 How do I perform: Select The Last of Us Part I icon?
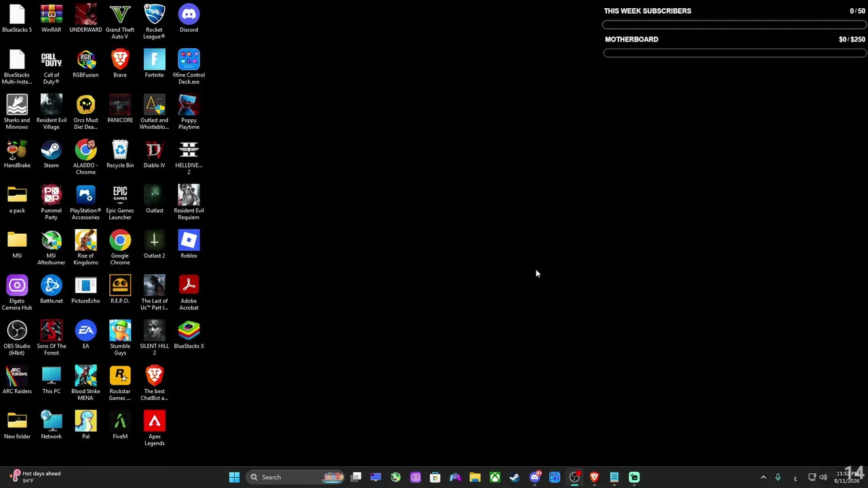(154, 293)
